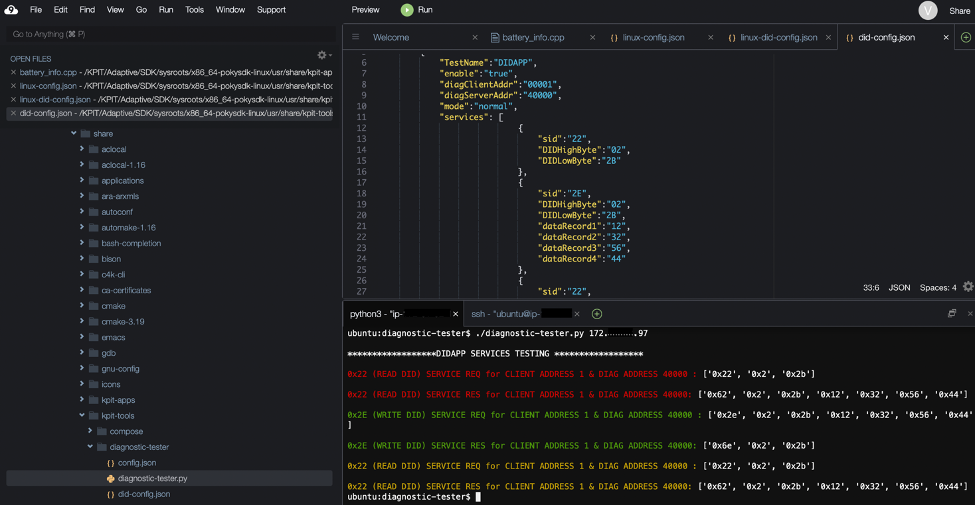Open the file tree gear settings
The image size is (977, 506).
(x=323, y=55)
